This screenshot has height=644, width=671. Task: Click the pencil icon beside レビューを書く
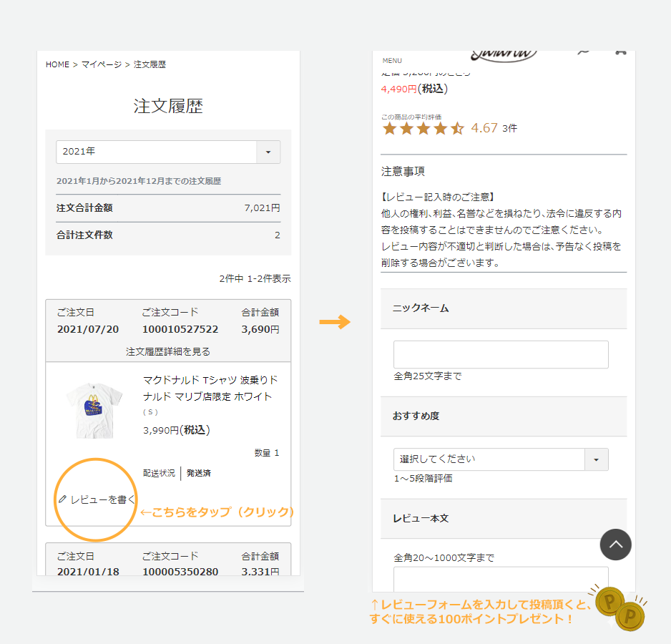[62, 499]
